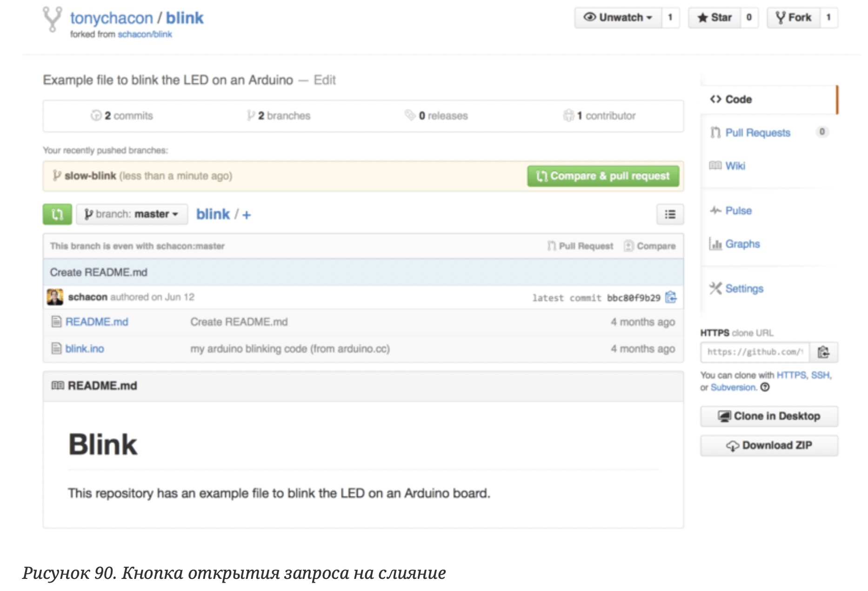Screen dimensions: 868x591
Task: Click the watchers count next to Unwatch
Action: (670, 18)
